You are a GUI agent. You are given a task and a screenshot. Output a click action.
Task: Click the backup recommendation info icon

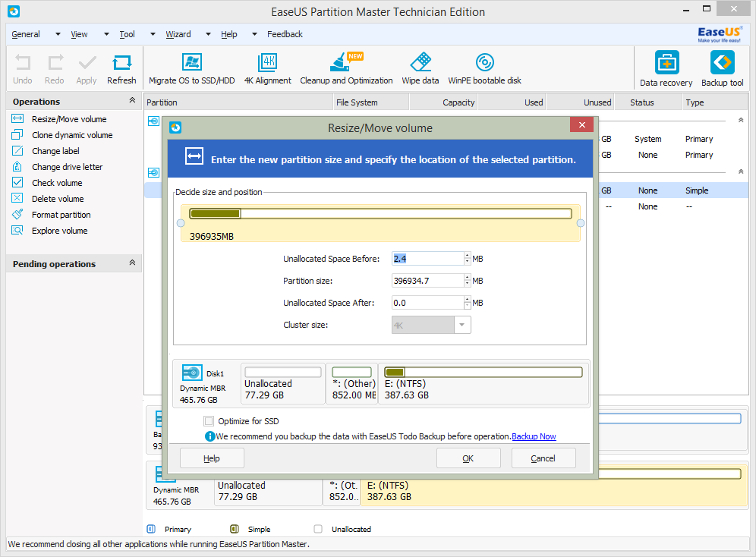pyautogui.click(x=209, y=436)
